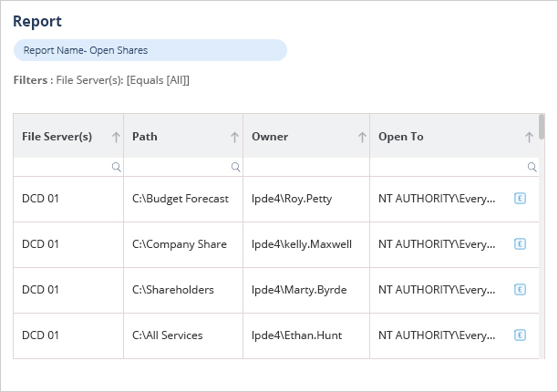This screenshot has width=558, height=392.
Task: Click the Path column header
Action: [183, 136]
